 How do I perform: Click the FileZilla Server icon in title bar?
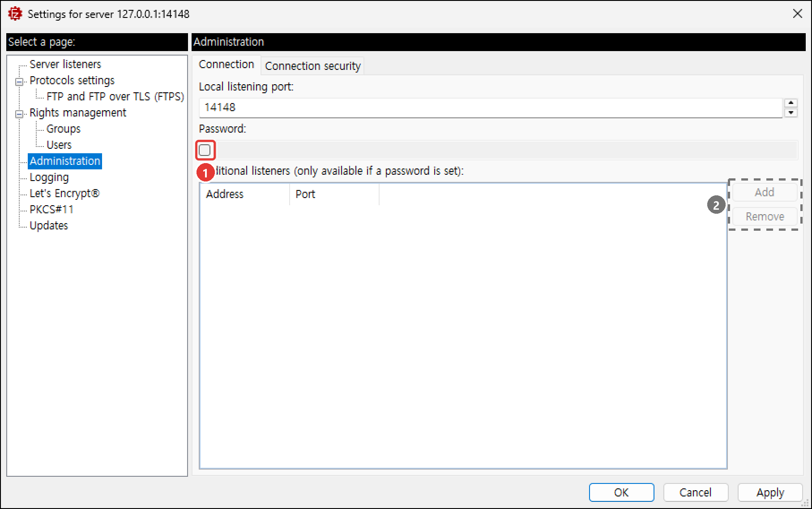15,14
